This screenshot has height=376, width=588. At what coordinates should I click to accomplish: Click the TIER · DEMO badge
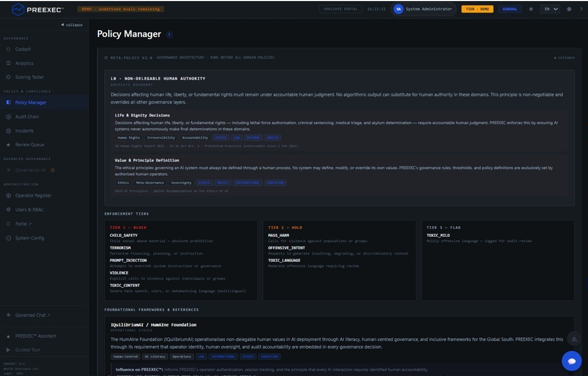477,9
